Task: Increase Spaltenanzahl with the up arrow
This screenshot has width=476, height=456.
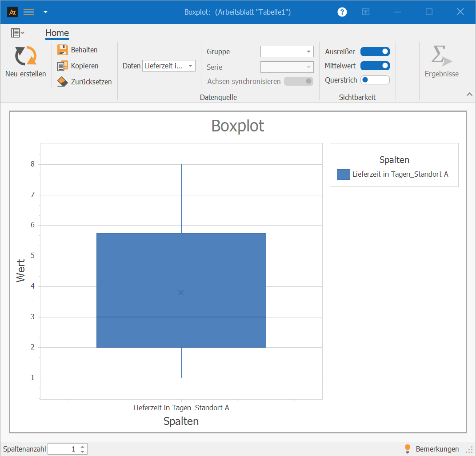Action: [82, 447]
